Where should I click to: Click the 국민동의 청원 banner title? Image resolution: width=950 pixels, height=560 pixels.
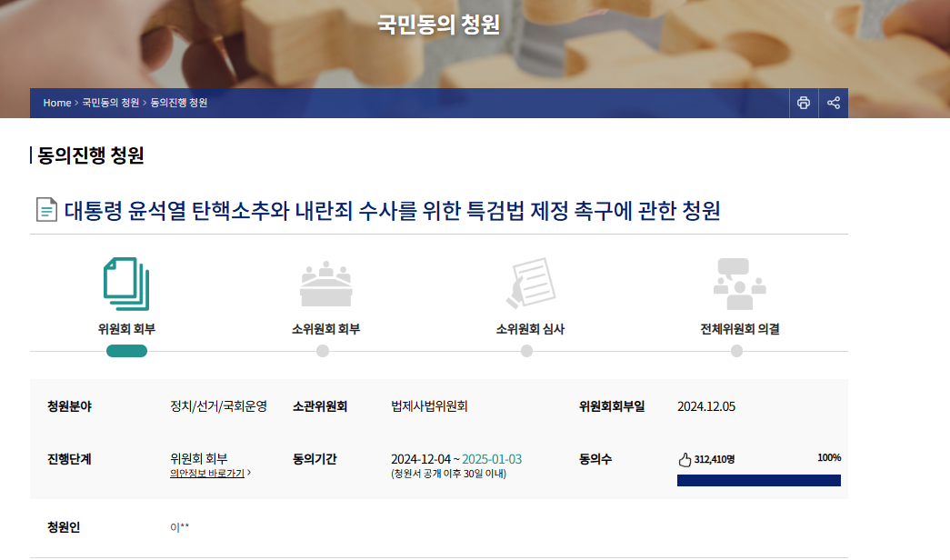(437, 25)
